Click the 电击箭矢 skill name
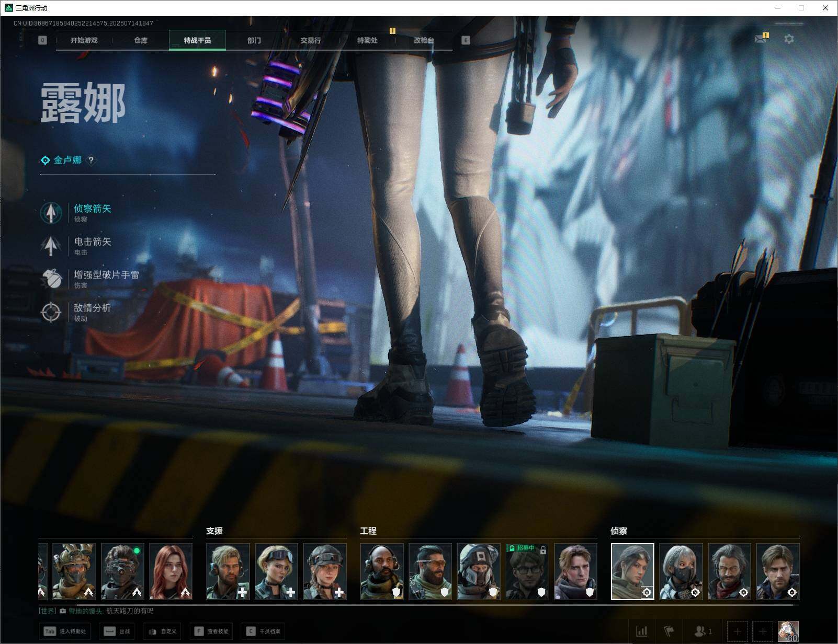Screen dimensions: 838x644 pyautogui.click(x=93, y=241)
